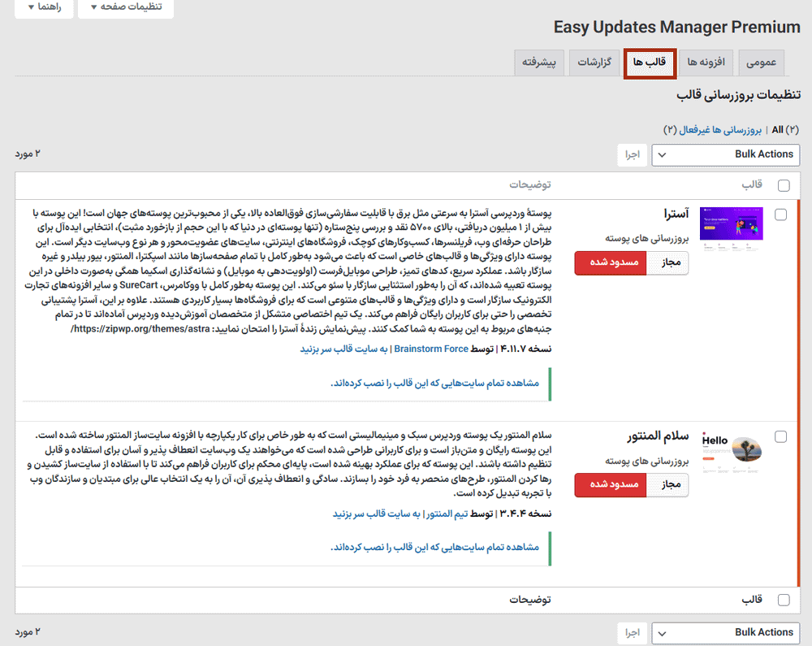The height and width of the screenshot is (646, 812).
Task: Check the select-all checkbox in table footer
Action: tap(784, 600)
